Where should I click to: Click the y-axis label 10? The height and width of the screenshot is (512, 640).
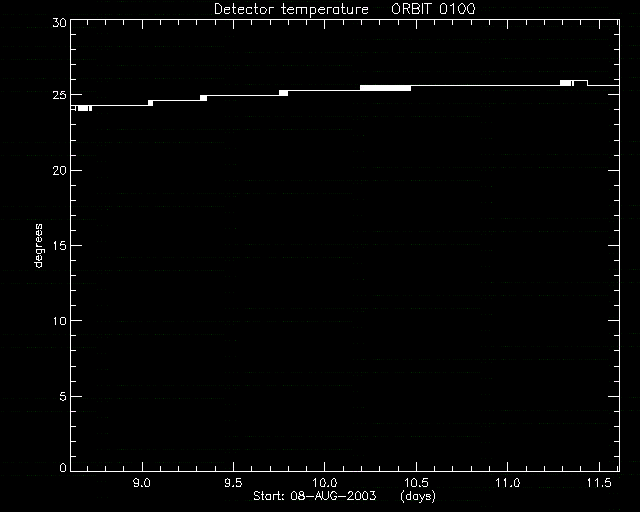click(59, 321)
